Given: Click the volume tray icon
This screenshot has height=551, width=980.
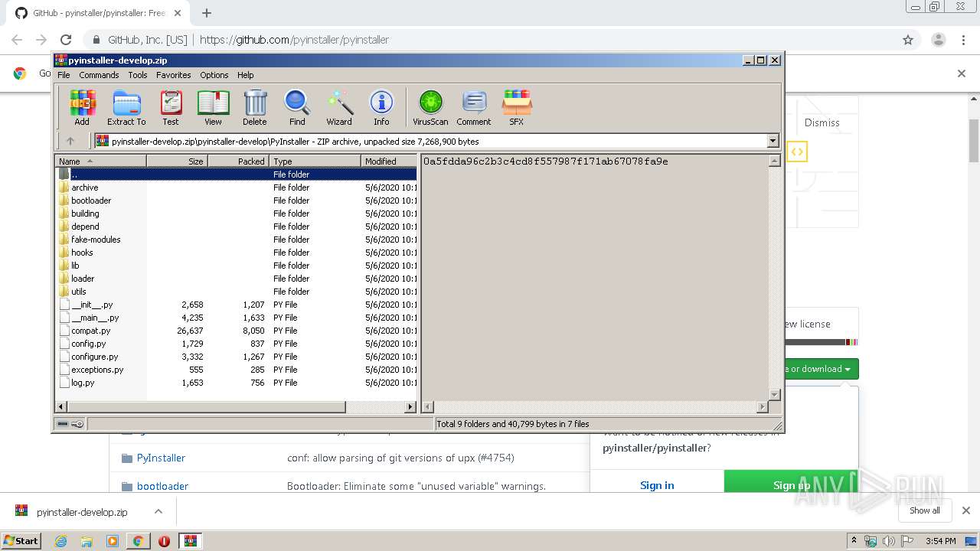Looking at the screenshot, I should tap(889, 541).
